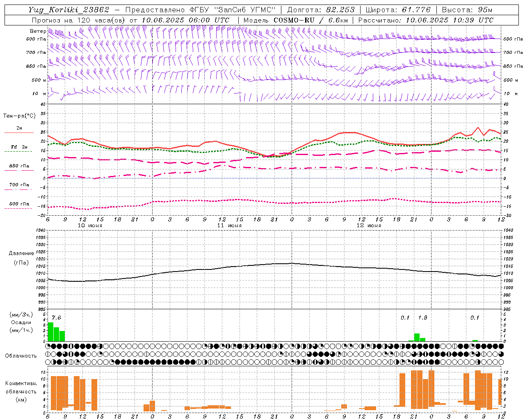Click the Прогноз на 120 часа(ов) text

79,20
